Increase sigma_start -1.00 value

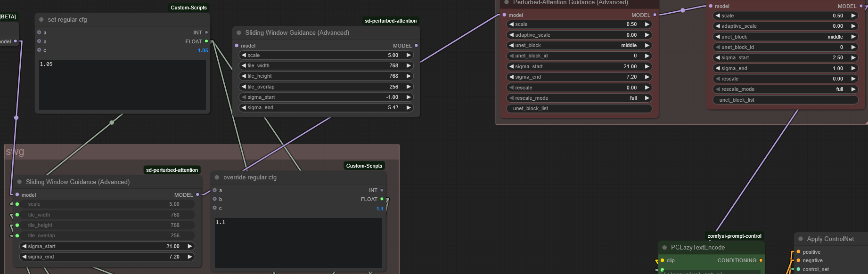(409, 97)
